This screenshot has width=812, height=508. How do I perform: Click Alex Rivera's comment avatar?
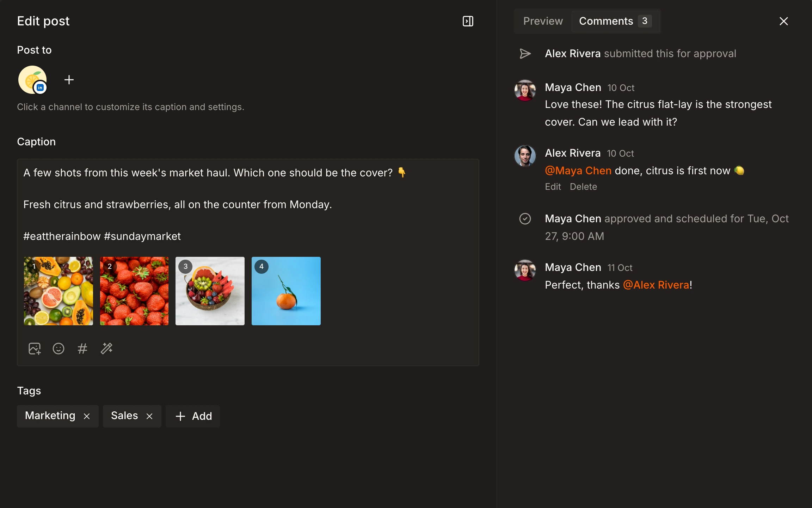coord(525,156)
